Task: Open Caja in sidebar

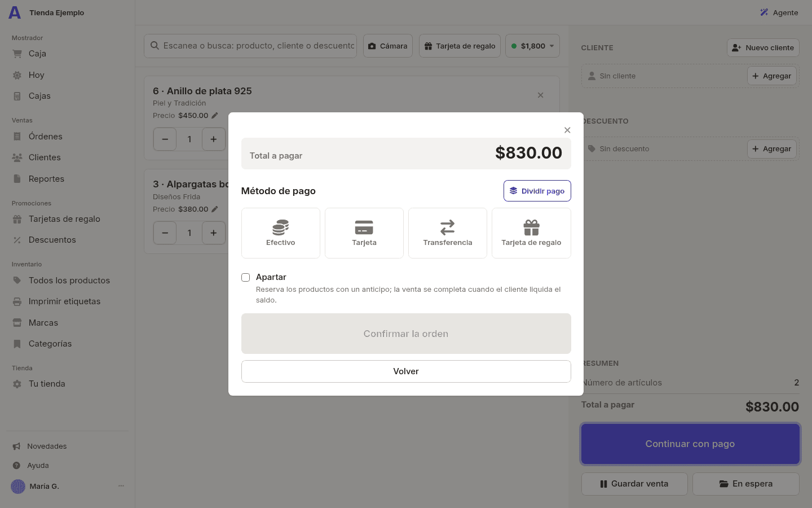Action: pyautogui.click(x=68, y=54)
